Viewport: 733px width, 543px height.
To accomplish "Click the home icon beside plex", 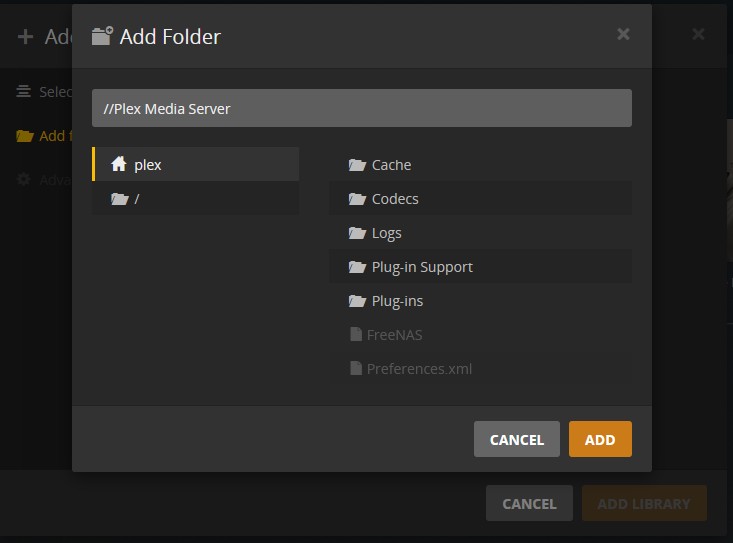I will 119,164.
